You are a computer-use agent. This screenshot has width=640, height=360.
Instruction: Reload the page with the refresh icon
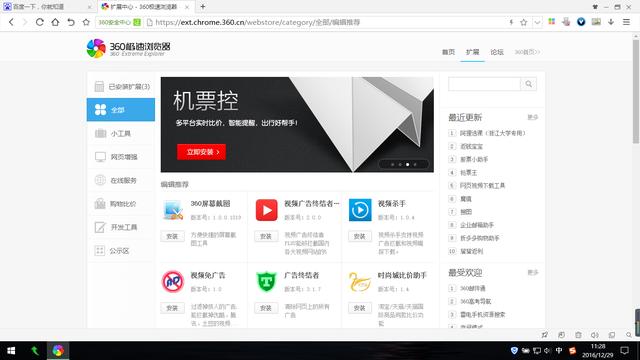(40, 22)
